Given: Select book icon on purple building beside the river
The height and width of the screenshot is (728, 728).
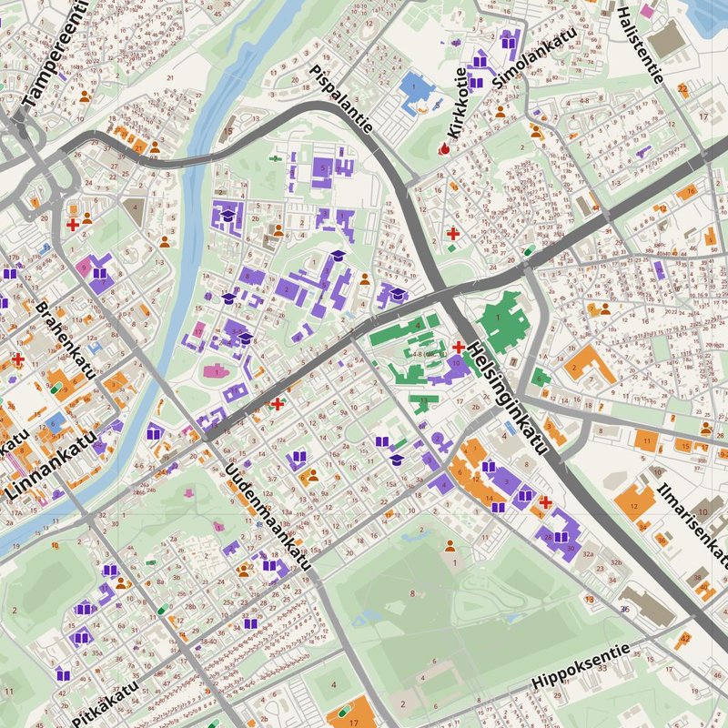Looking at the screenshot, I should pos(154,435).
